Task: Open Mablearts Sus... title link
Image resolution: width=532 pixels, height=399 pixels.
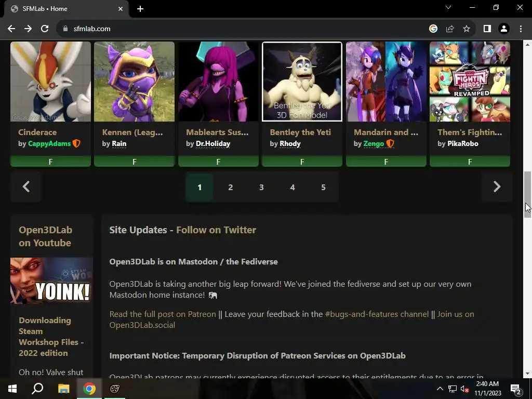Action: click(217, 132)
